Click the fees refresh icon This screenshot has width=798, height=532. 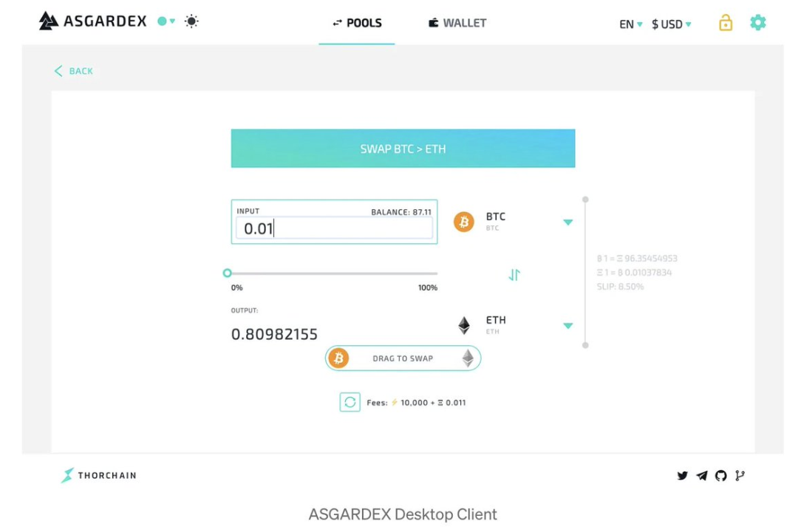coord(350,403)
